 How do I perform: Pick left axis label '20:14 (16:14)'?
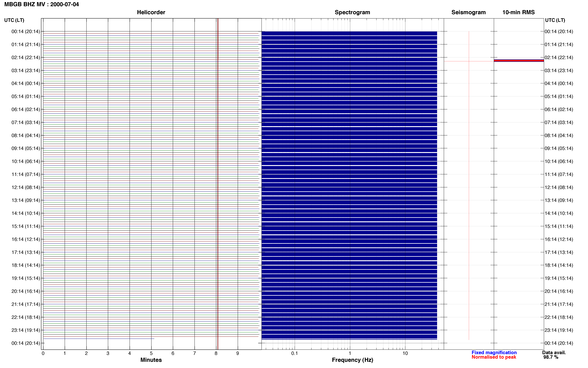pyautogui.click(x=26, y=291)
